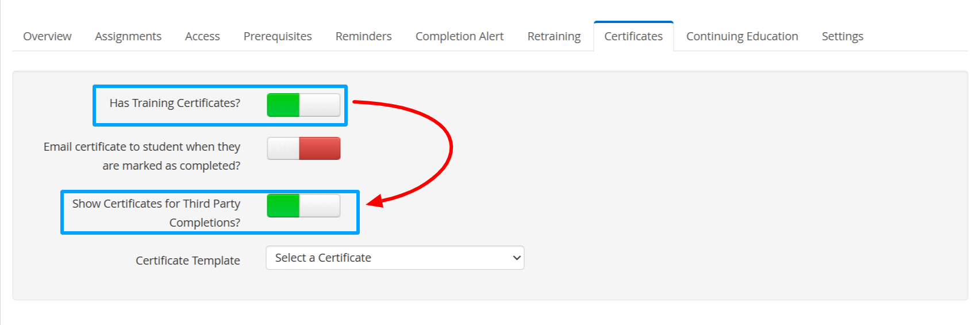Enable email certificate to student switch
The image size is (980, 325).
tap(303, 148)
